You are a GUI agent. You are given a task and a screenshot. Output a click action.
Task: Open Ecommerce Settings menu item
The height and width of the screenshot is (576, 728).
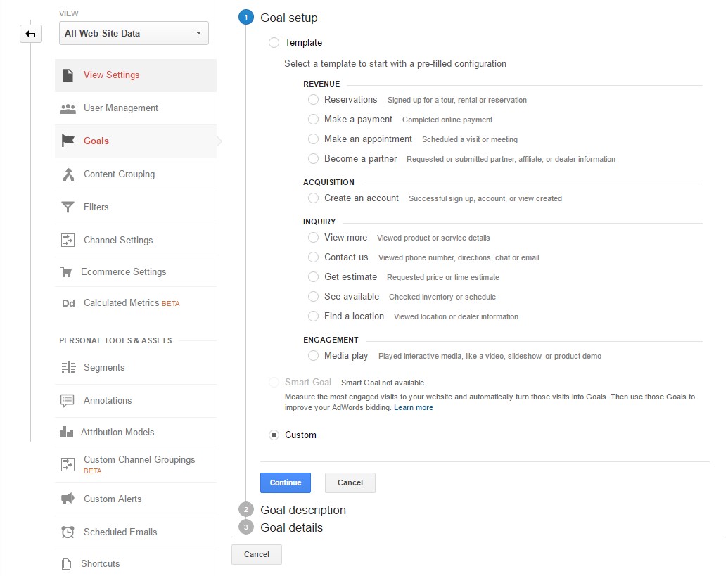pyautogui.click(x=136, y=272)
